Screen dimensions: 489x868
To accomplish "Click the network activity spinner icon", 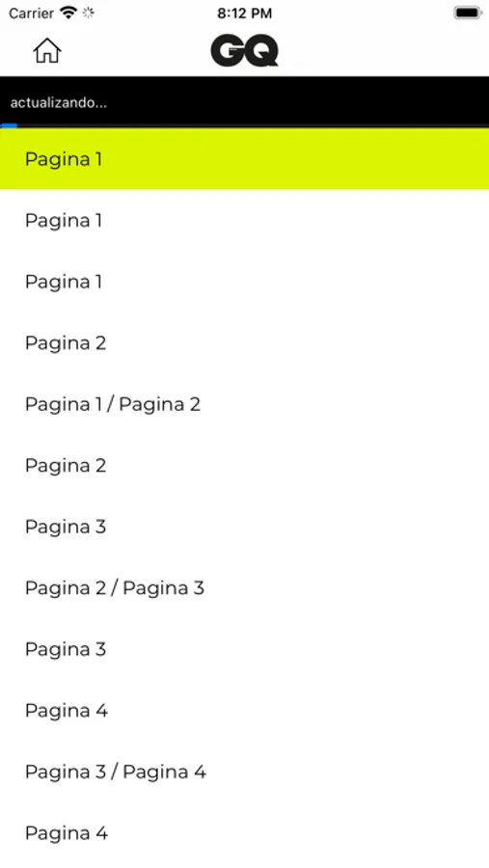I will (x=88, y=13).
